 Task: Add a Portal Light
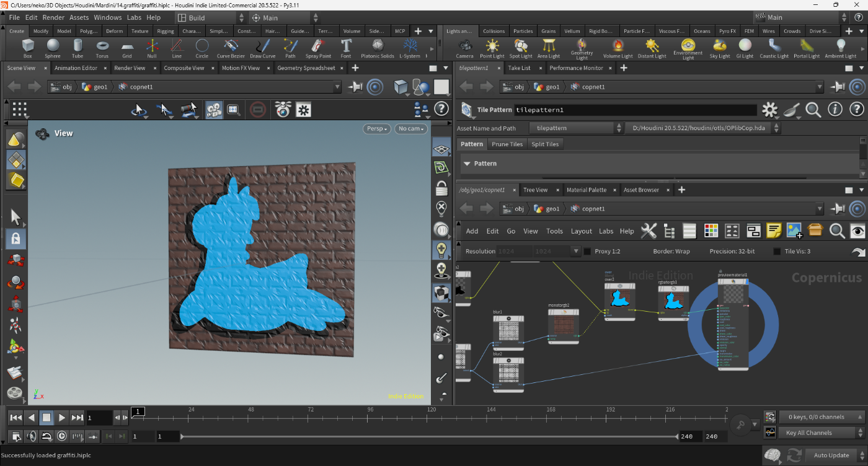[807, 48]
